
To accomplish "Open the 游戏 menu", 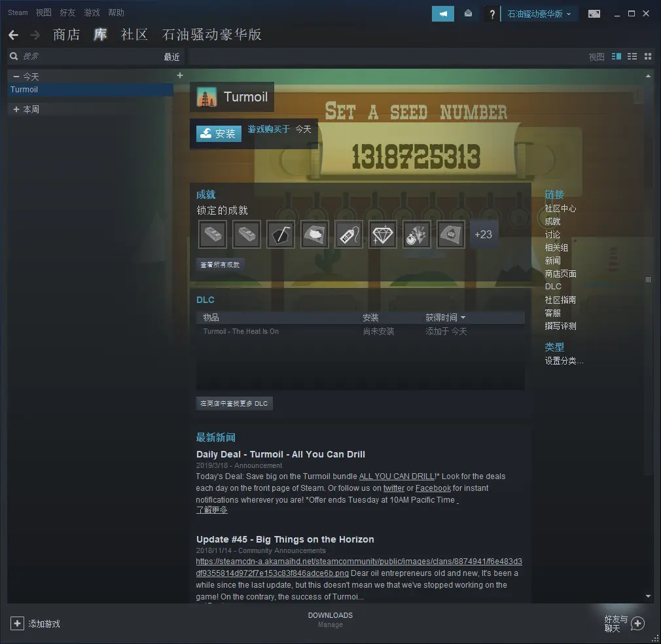I will pos(92,12).
